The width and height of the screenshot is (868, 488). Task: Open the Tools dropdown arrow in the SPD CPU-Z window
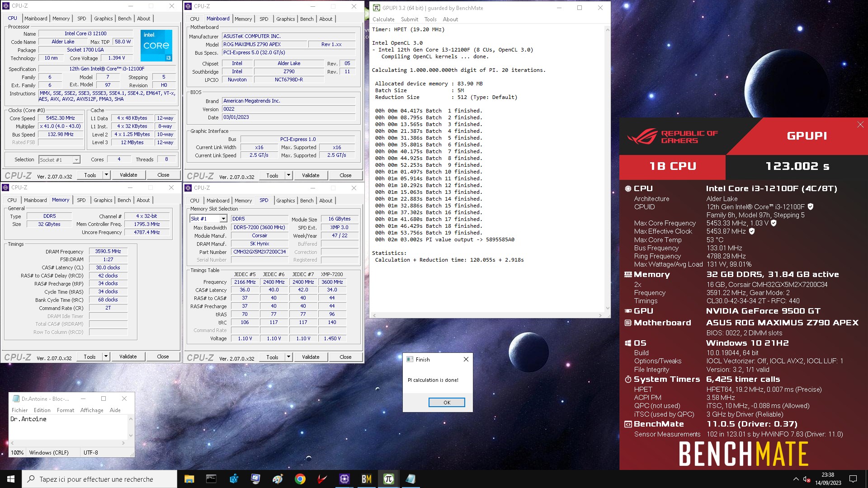pos(289,357)
